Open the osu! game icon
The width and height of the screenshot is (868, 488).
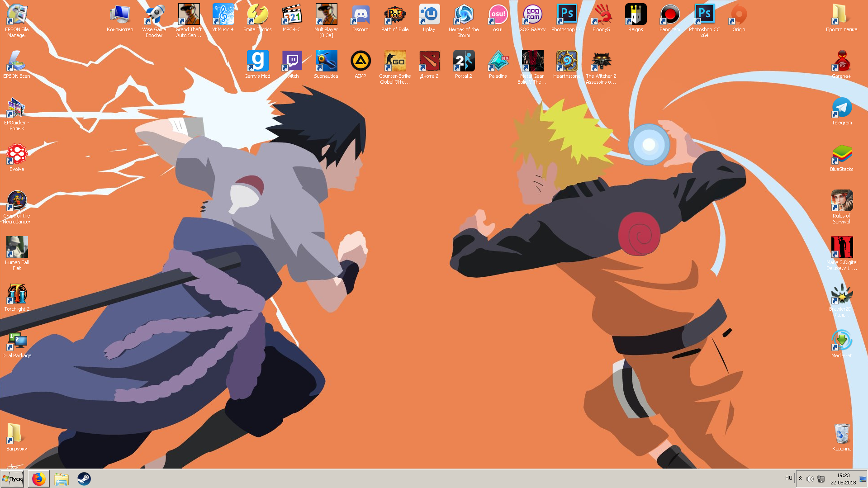(498, 18)
